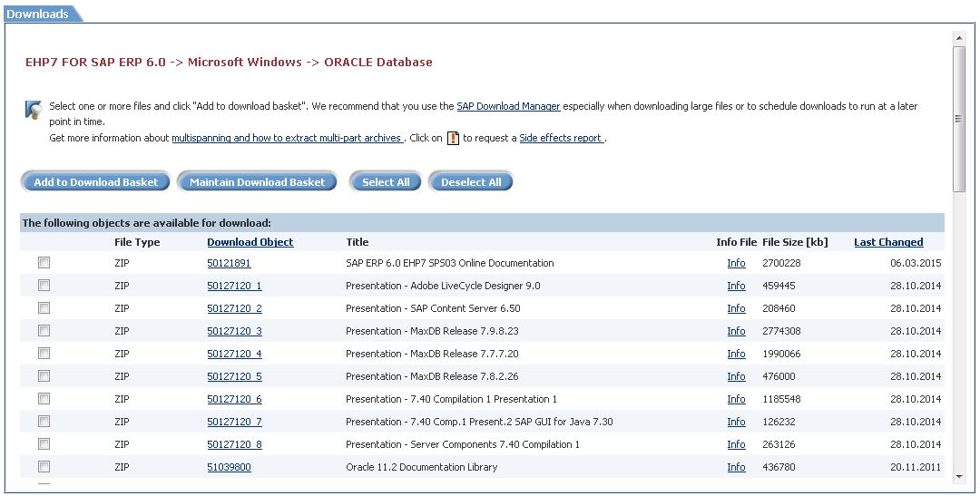
Task: Click the scrollbar down arrow
Action: click(959, 477)
